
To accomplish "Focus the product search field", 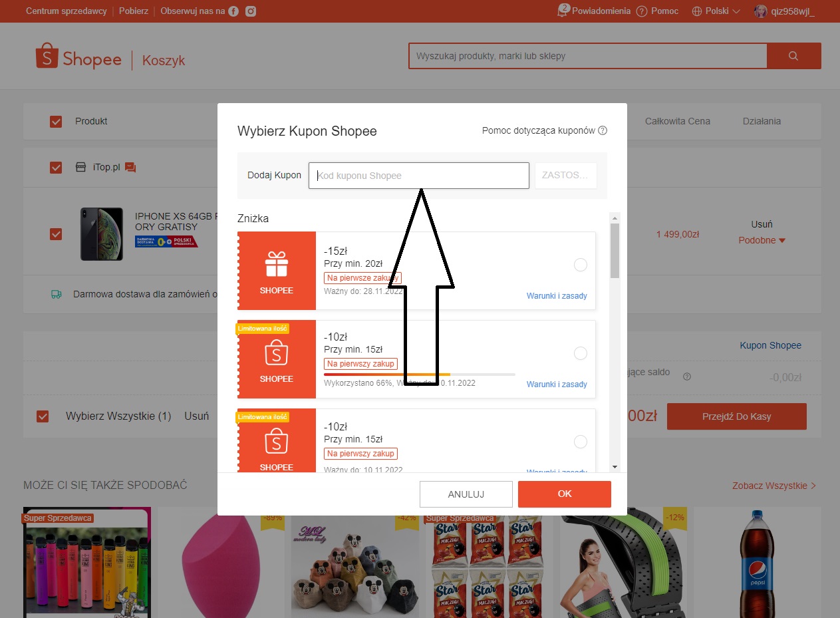I will (x=588, y=56).
